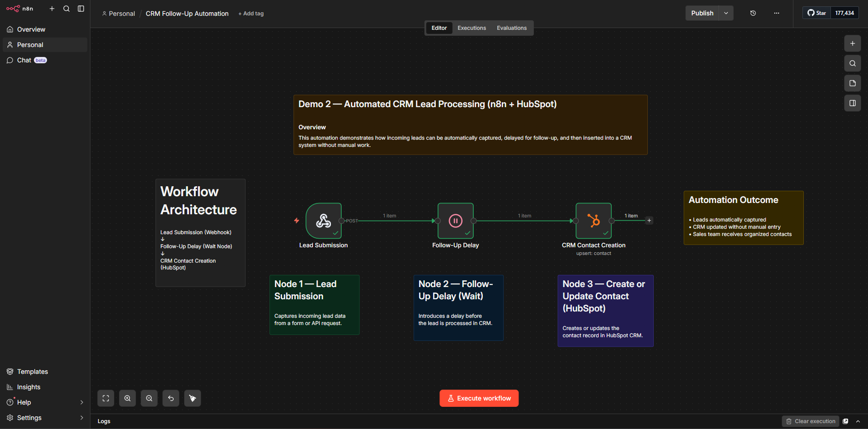Select Node 2 — Follow-Up Delay note
This screenshot has height=429, width=868.
click(x=458, y=308)
